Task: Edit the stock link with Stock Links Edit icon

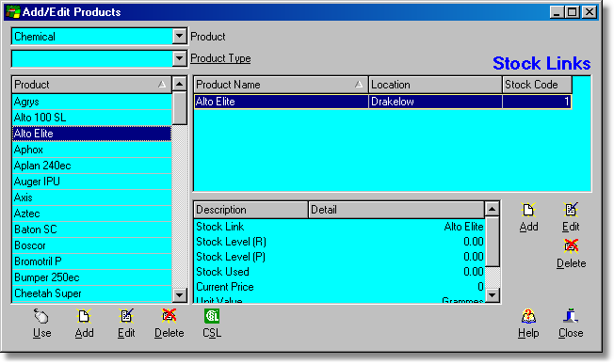Action: (571, 210)
